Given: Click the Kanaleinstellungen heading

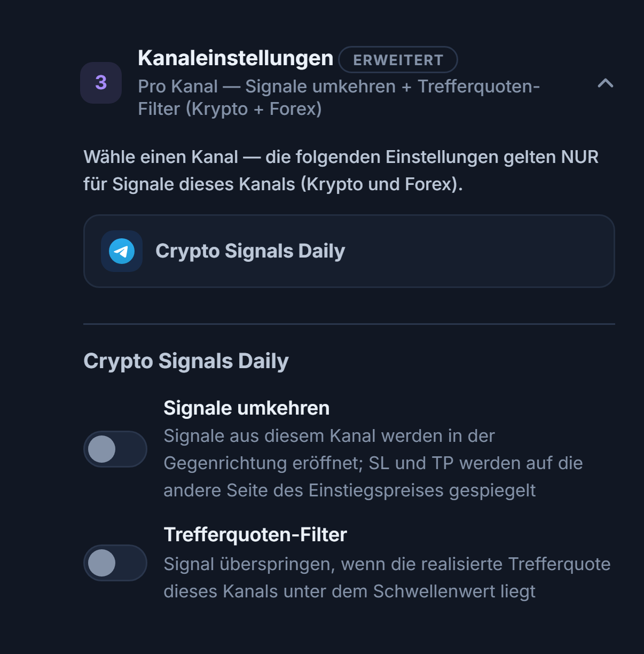Looking at the screenshot, I should point(235,58).
